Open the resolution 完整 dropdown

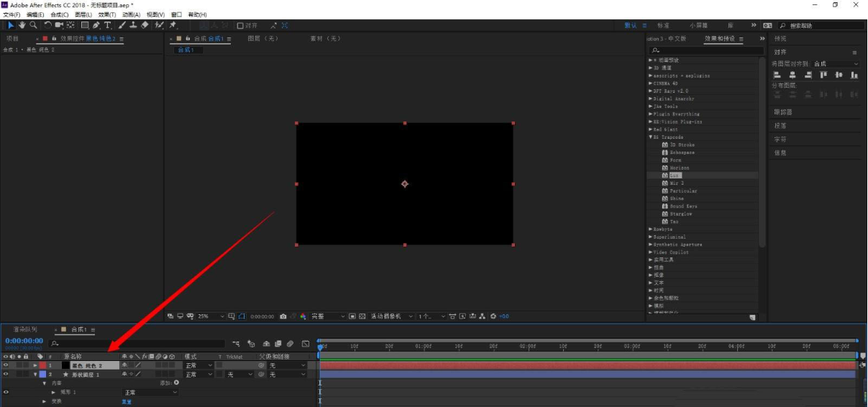point(328,316)
